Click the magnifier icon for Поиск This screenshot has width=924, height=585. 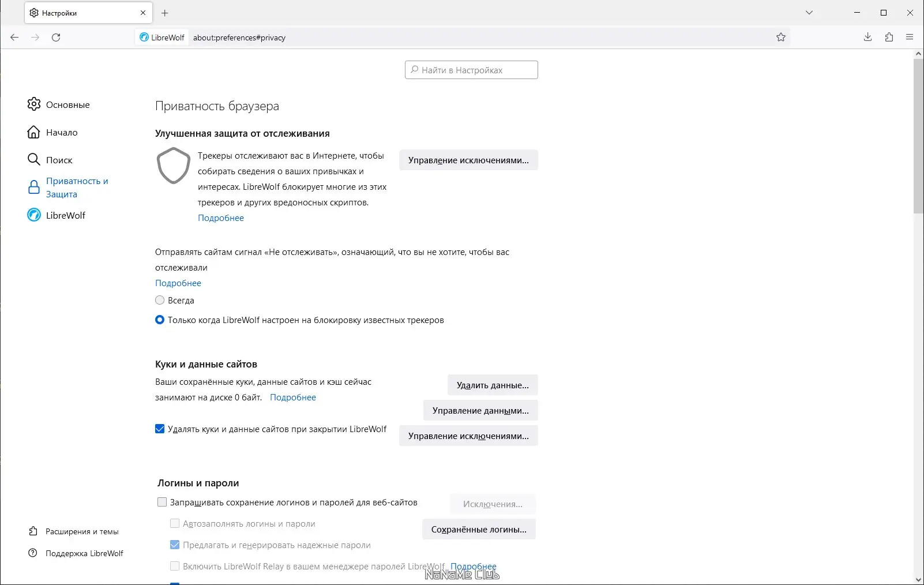click(34, 160)
